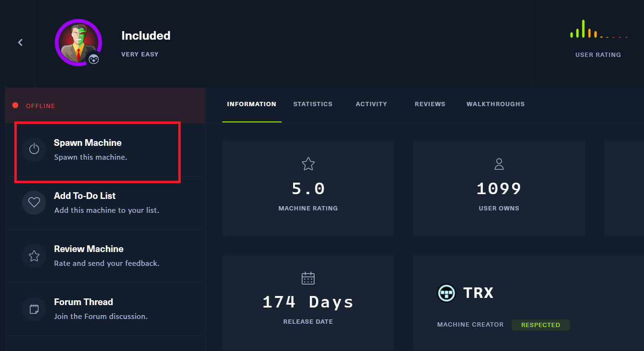Switch to the Statistics tab
Screen dimensions: 644x351
click(313, 104)
